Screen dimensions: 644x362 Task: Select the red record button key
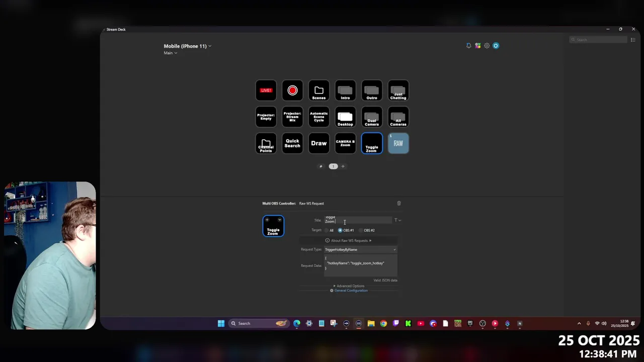coord(292,90)
